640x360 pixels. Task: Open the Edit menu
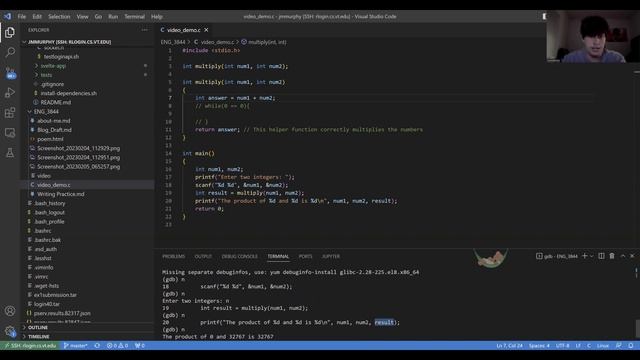(x=37, y=17)
